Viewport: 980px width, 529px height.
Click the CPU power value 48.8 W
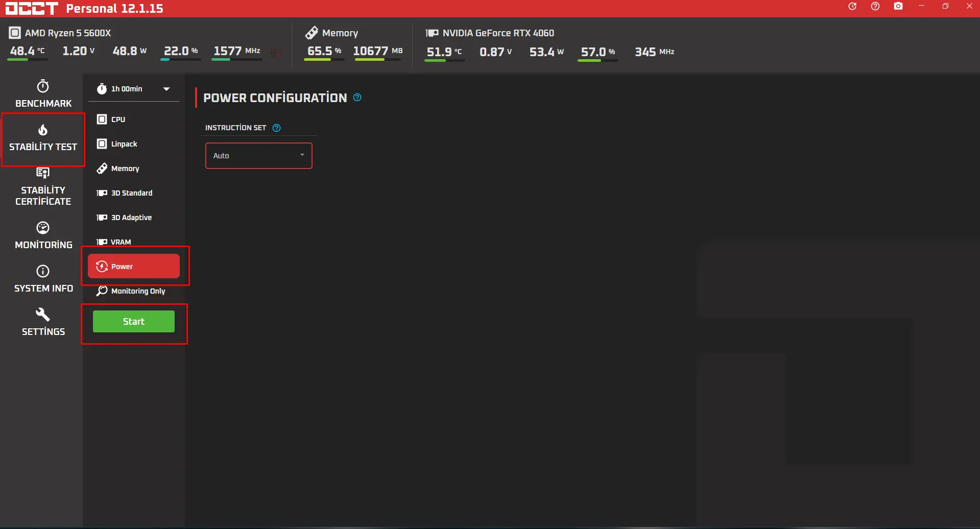tap(130, 51)
